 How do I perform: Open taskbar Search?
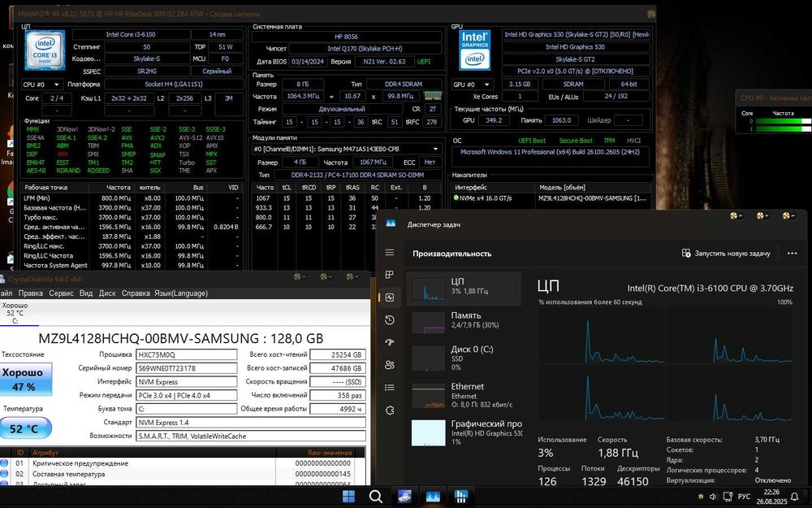pos(376,497)
